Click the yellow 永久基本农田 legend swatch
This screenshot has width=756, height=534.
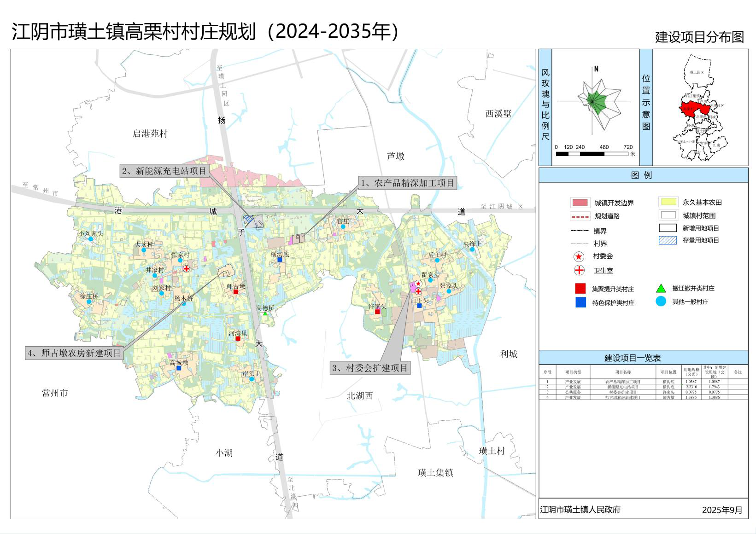pyautogui.click(x=668, y=202)
